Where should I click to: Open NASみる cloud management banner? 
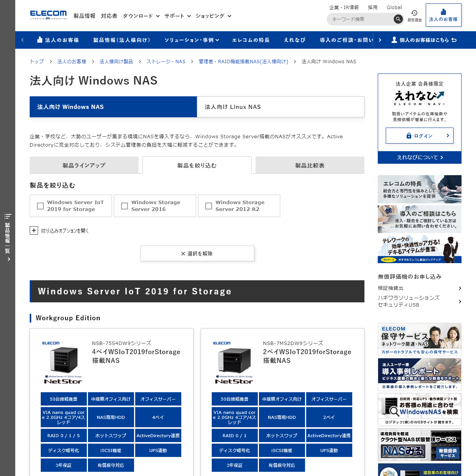click(420, 445)
